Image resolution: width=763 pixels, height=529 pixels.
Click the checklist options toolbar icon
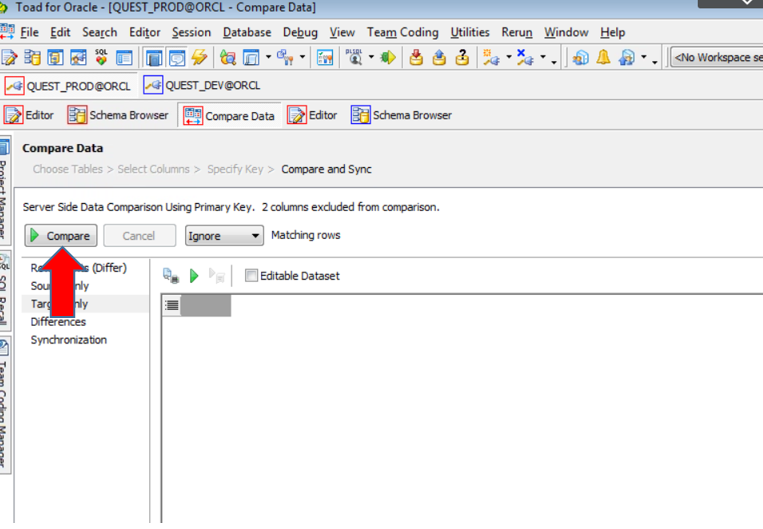coord(325,57)
